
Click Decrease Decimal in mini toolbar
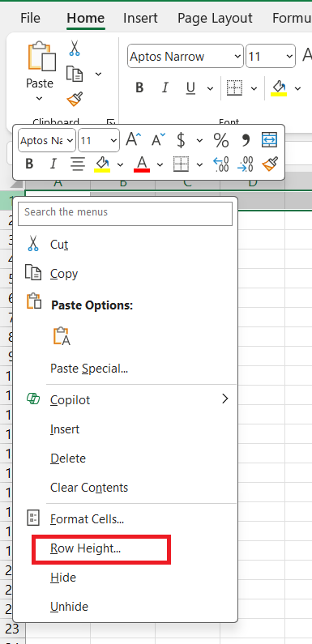click(246, 164)
